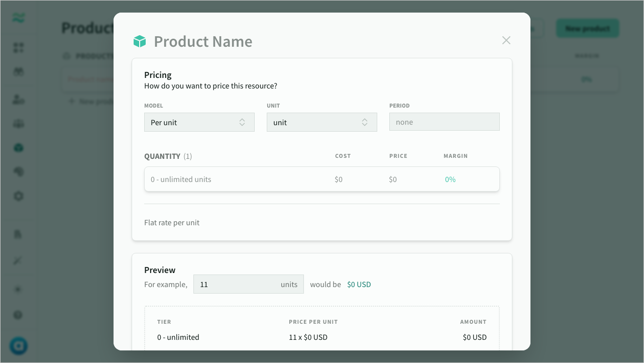Click the $0 value under the Cost column
The width and height of the screenshot is (644, 363).
339,179
